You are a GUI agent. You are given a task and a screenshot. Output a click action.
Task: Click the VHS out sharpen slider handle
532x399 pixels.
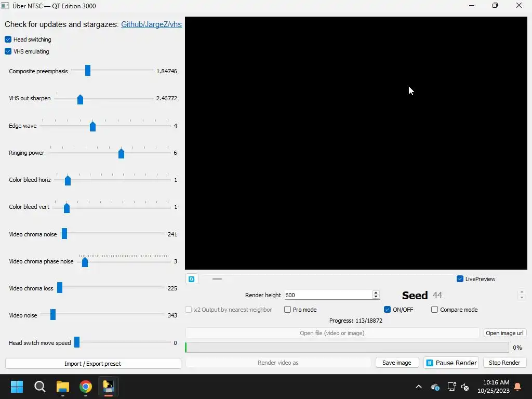(x=80, y=99)
